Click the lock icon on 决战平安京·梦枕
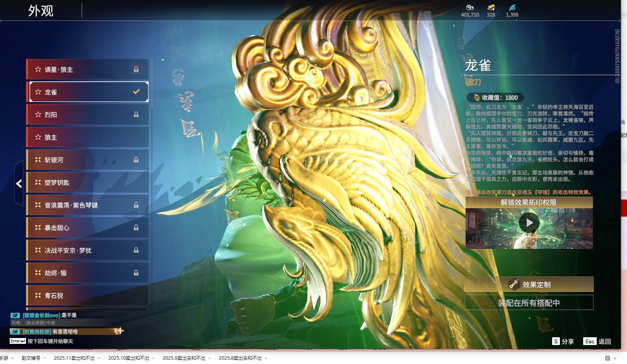The image size is (627, 364). pos(136,250)
